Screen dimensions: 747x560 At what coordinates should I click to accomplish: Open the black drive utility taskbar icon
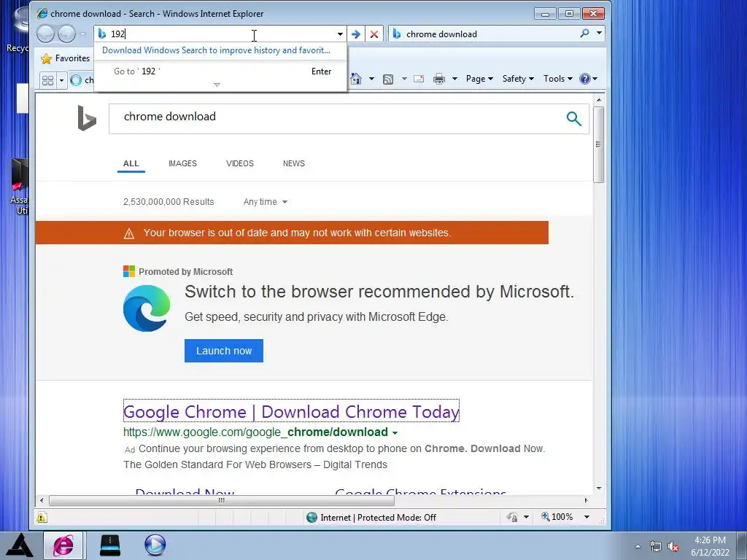[x=110, y=545]
